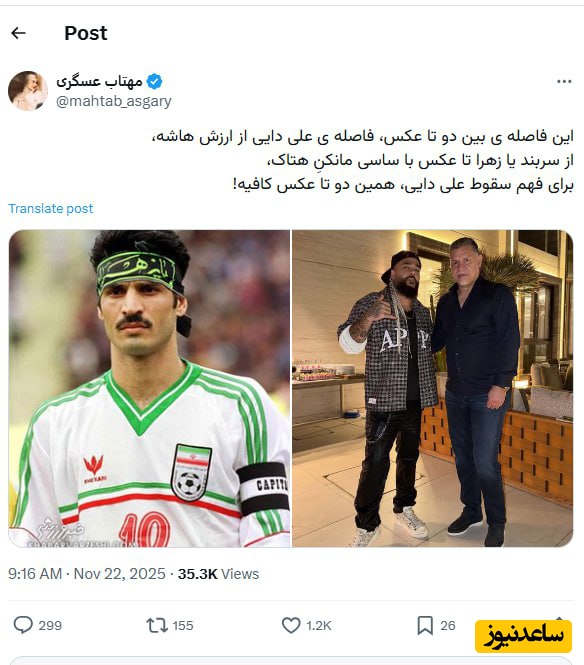Repost using the retweet arrows icon

[x=157, y=626]
